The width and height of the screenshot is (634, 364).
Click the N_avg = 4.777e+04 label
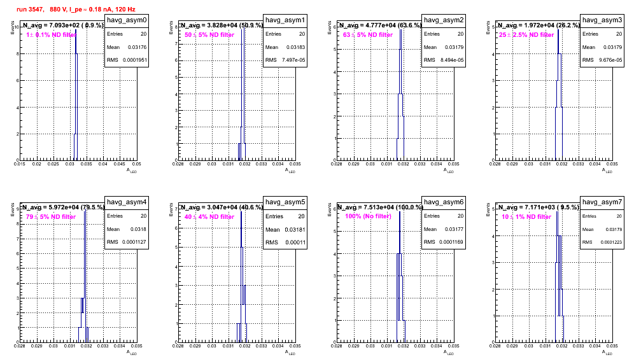(x=381, y=25)
